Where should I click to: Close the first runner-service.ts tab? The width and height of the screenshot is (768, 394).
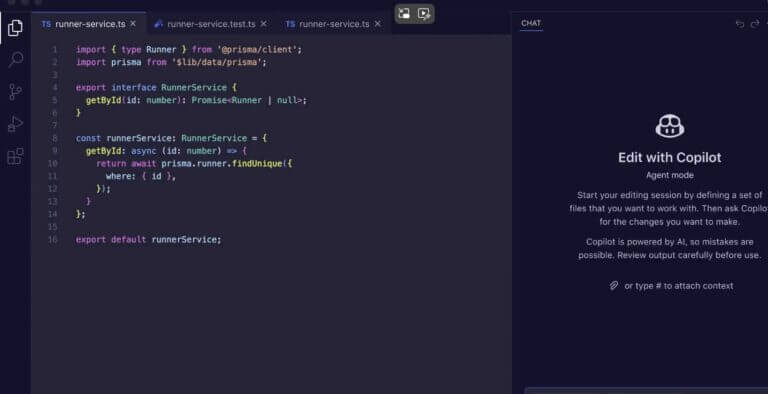[x=133, y=24]
